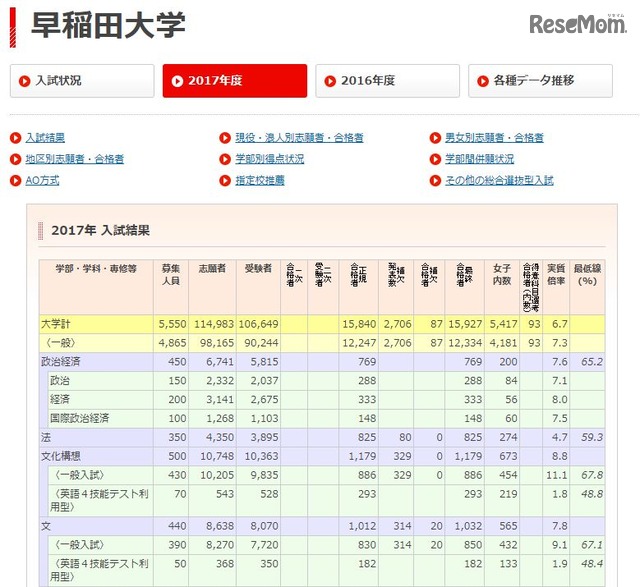Open the 学部間併願状況 link
This screenshot has height=587, width=640.
[x=480, y=159]
